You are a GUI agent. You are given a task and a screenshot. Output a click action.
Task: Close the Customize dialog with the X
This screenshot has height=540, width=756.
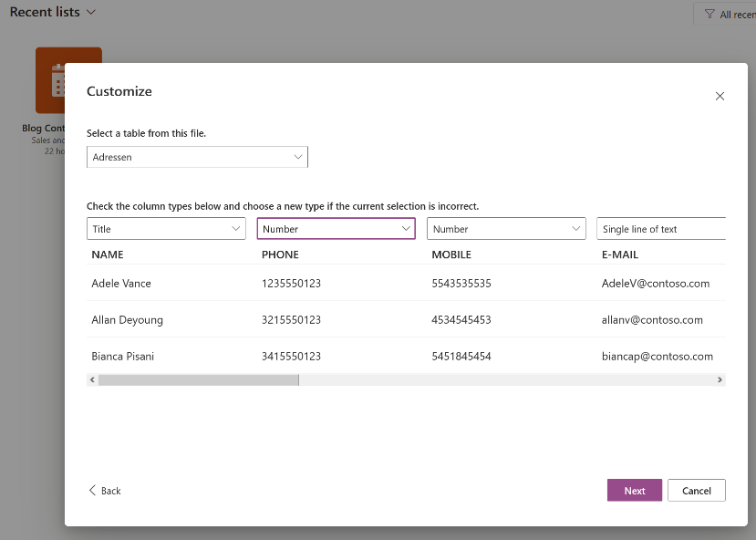(720, 96)
